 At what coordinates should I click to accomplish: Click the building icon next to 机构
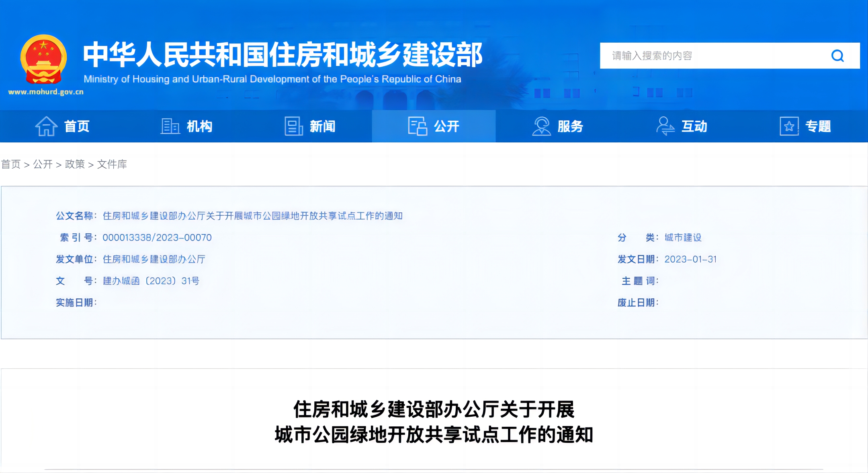tap(170, 126)
